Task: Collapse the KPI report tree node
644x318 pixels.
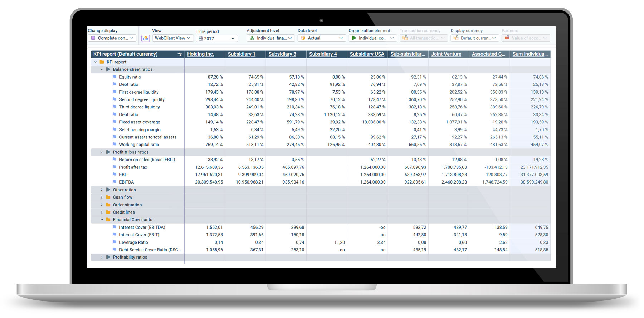Action: point(96,62)
